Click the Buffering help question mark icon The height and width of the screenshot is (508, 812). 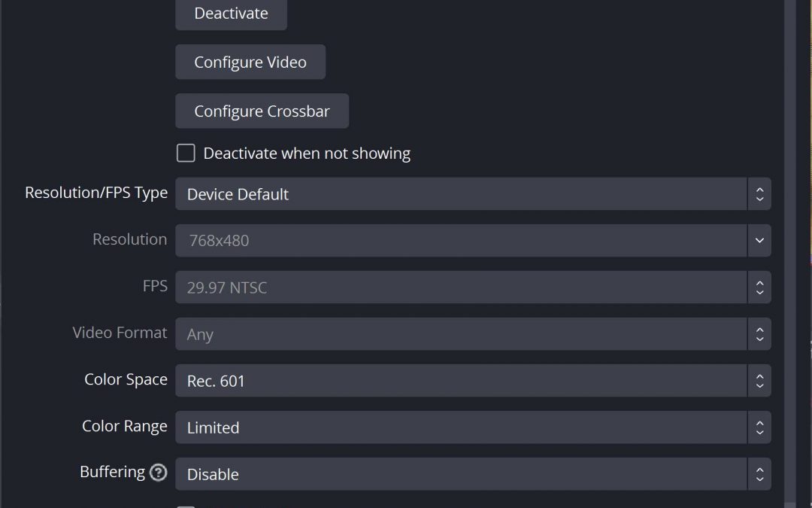(158, 473)
